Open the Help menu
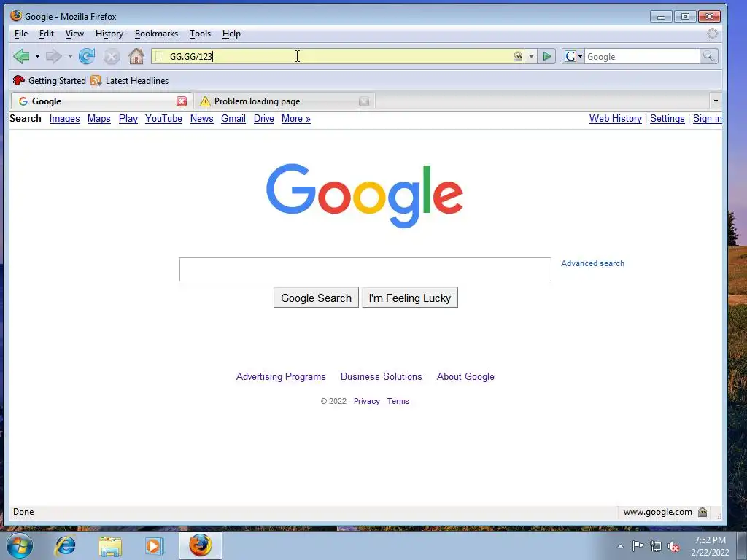The image size is (747, 560). 231,34
